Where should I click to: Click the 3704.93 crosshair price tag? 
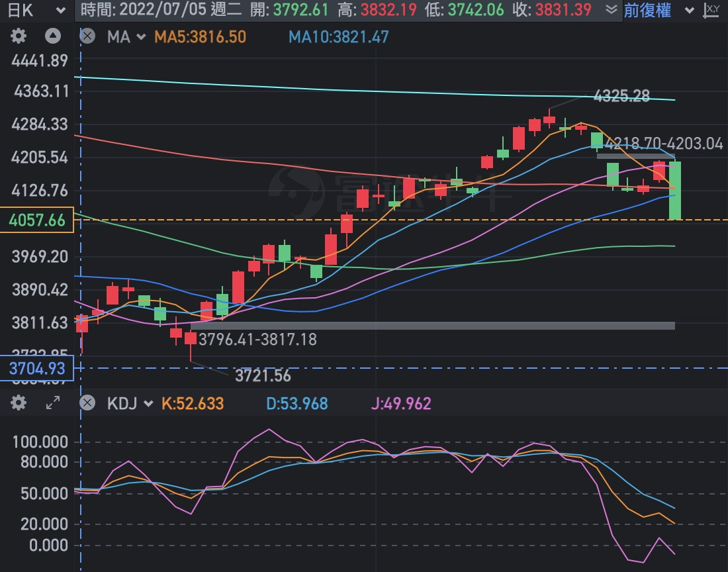click(36, 368)
